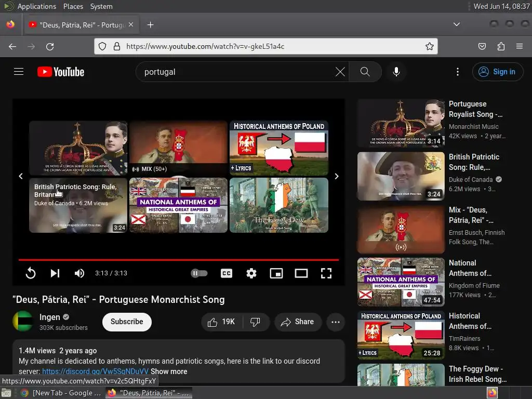
Task: Clear the search box text
Action: (x=340, y=72)
